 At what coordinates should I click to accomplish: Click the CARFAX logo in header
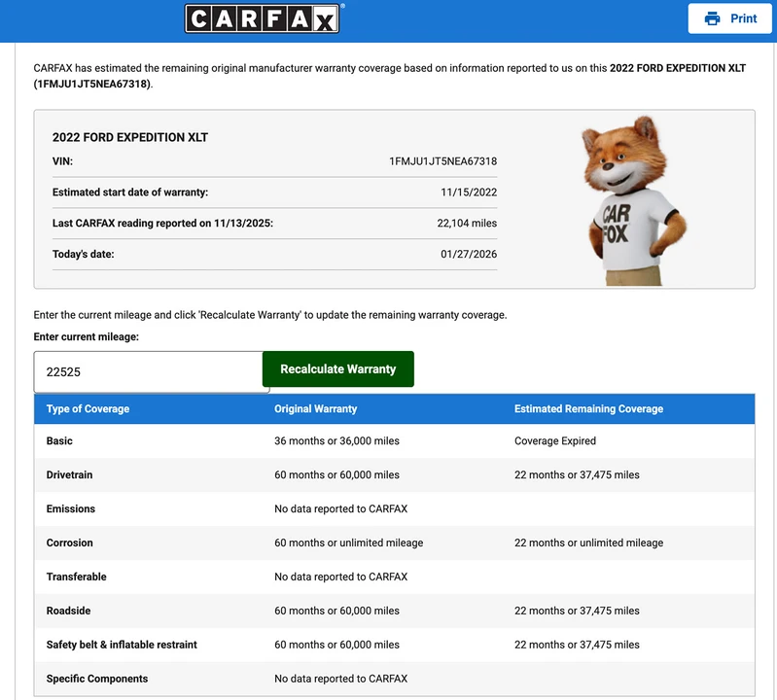(x=263, y=18)
